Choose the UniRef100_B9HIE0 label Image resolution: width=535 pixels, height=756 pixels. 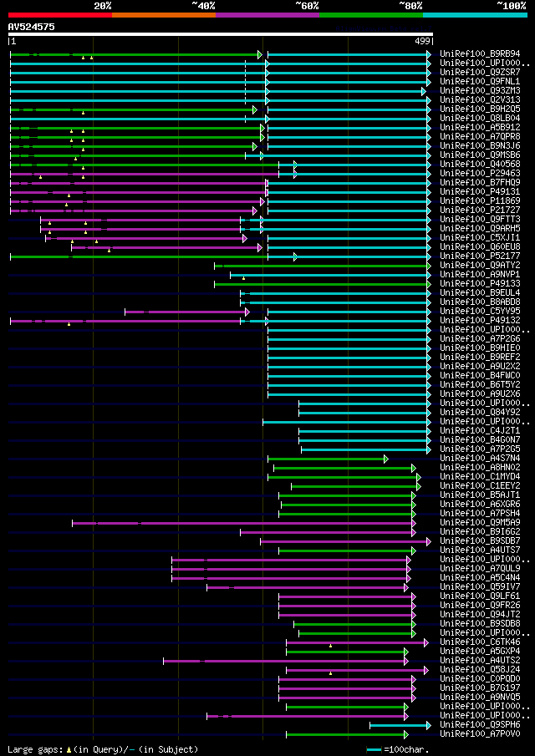click(x=480, y=348)
